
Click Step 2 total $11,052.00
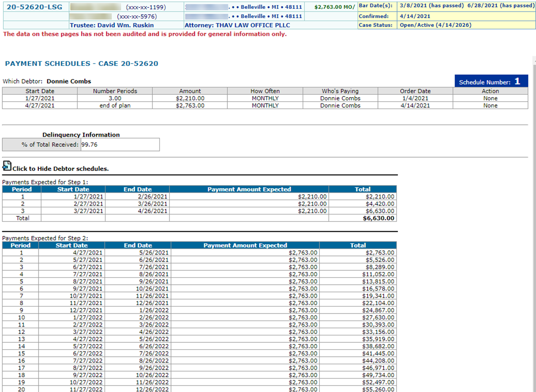pyautogui.click(x=378, y=274)
